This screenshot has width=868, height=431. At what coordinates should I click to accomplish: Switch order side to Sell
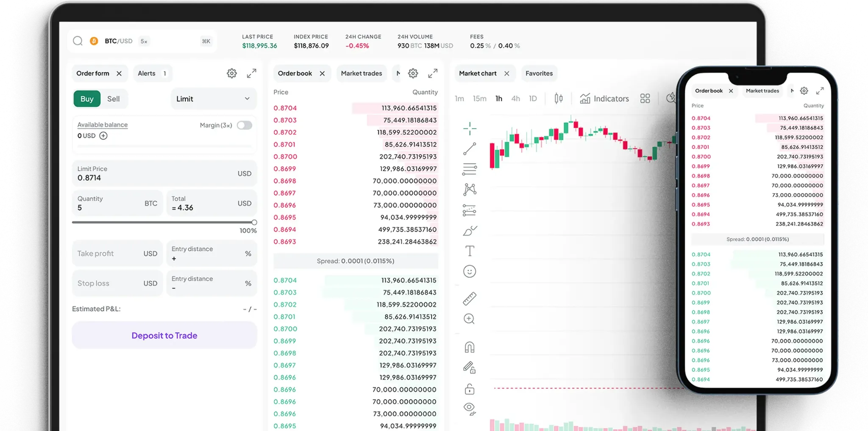113,99
